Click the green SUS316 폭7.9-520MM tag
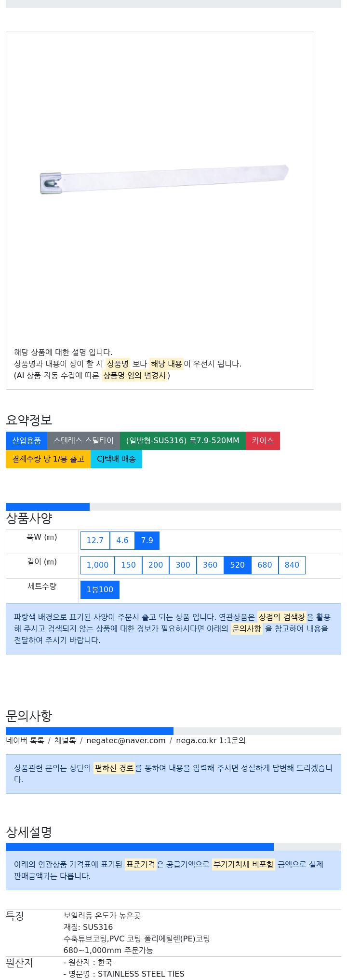Viewport: 347px width, 980px height. 183,441
